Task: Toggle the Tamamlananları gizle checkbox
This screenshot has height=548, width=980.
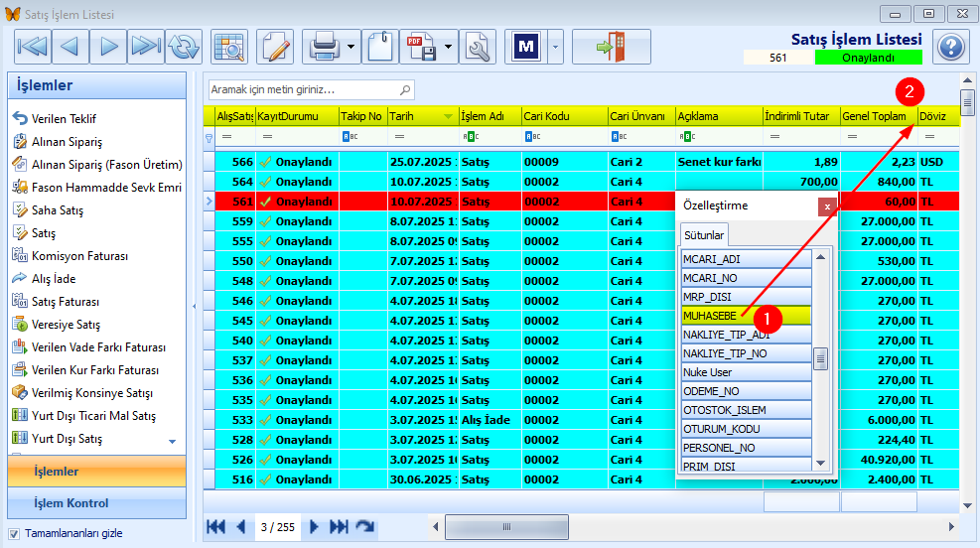Action: (x=14, y=533)
